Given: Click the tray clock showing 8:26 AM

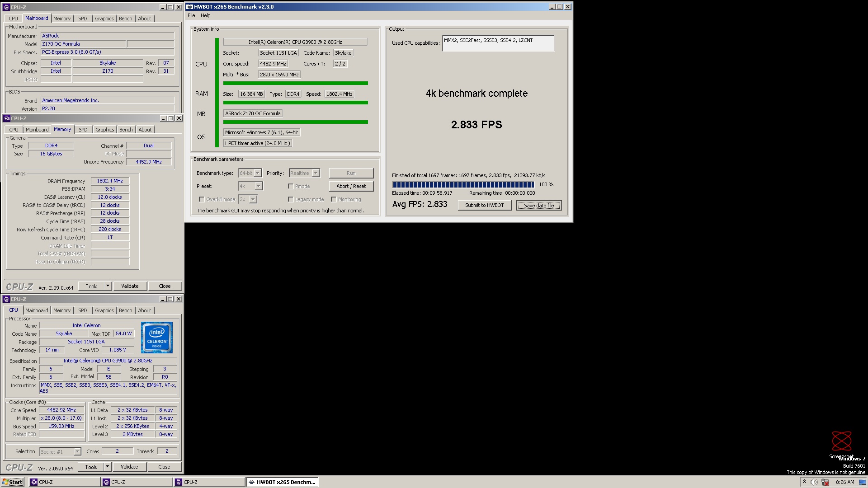Looking at the screenshot, I should pyautogui.click(x=845, y=482).
